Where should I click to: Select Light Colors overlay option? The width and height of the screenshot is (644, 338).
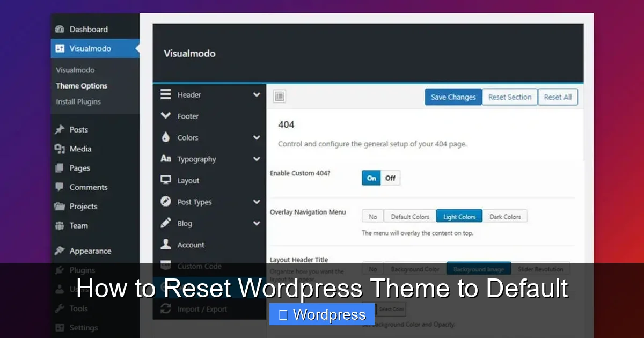(459, 217)
